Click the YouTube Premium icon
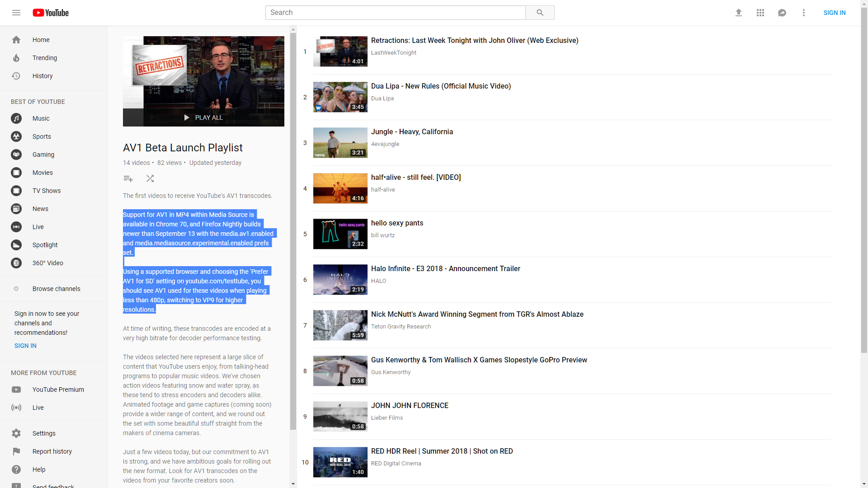This screenshot has width=868, height=488. pyautogui.click(x=16, y=389)
